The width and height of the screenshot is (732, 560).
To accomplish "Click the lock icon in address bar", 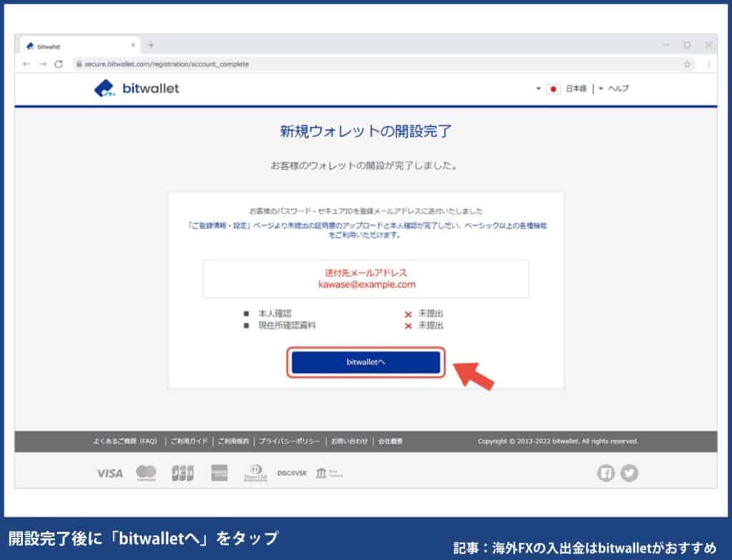I will click(79, 64).
